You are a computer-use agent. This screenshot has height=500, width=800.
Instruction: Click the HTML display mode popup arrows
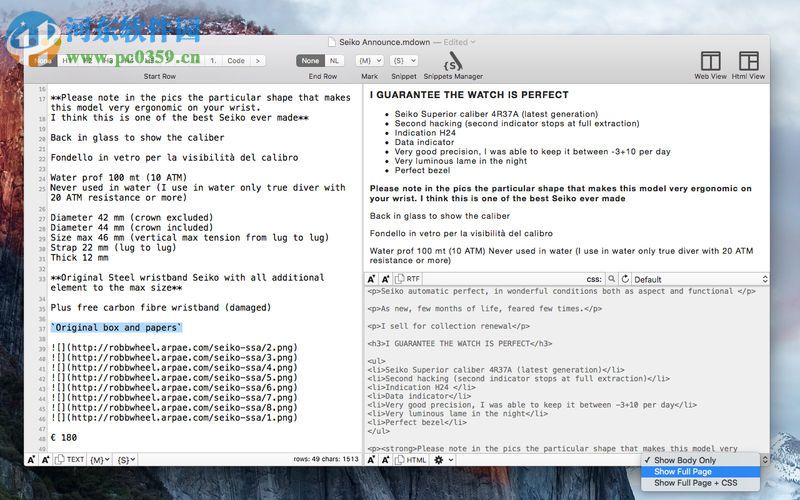(764, 460)
